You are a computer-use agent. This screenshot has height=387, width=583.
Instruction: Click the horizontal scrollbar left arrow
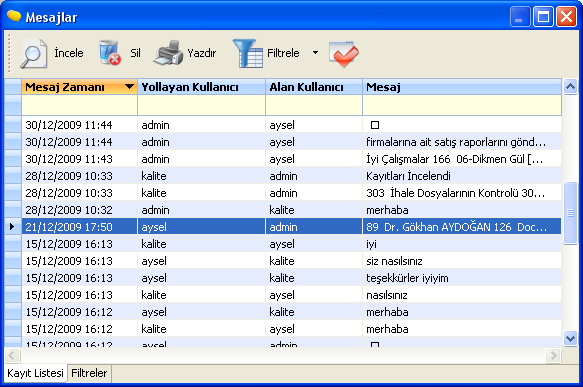point(12,355)
